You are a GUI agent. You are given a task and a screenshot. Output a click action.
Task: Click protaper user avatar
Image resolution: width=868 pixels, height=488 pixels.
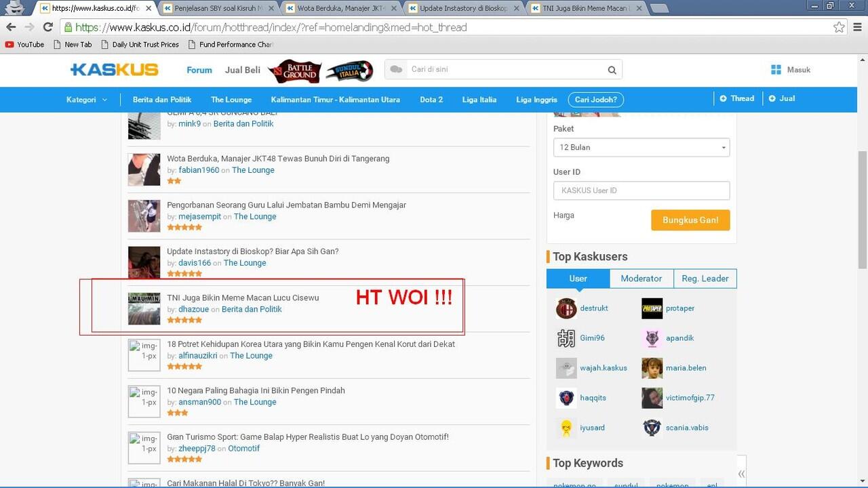coord(652,308)
